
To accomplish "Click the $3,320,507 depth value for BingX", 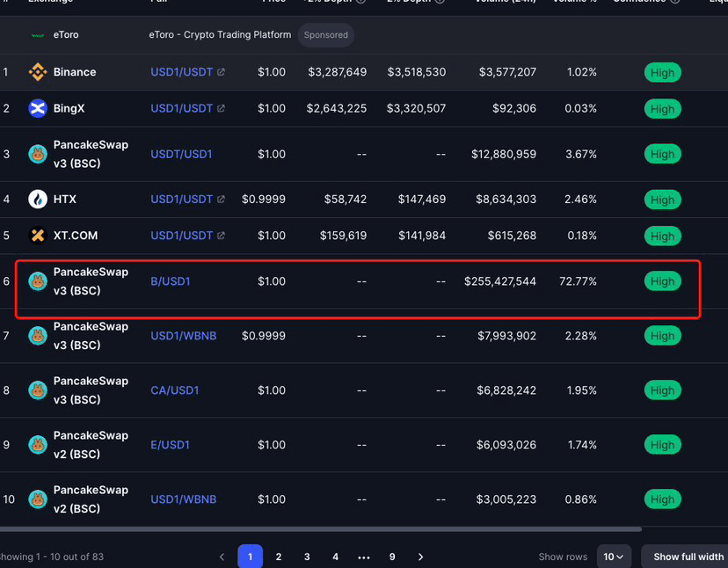I will coord(417,108).
